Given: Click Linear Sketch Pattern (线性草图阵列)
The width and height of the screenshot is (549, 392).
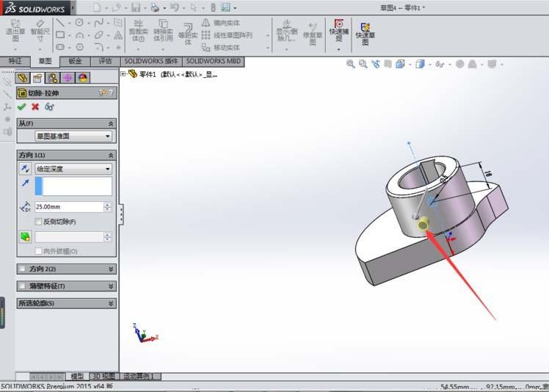Looking at the screenshot, I should click(227, 35).
